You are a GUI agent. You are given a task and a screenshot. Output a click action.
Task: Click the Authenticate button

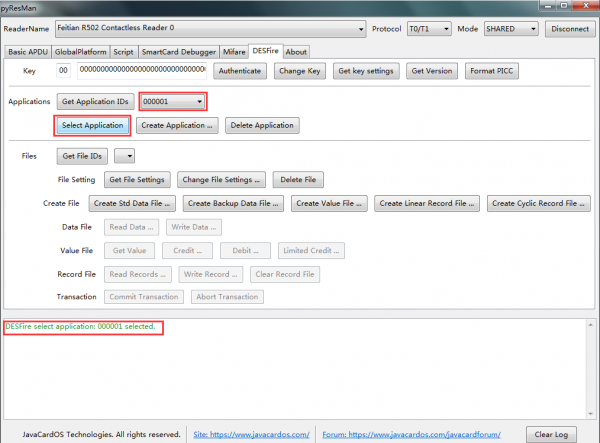[240, 71]
